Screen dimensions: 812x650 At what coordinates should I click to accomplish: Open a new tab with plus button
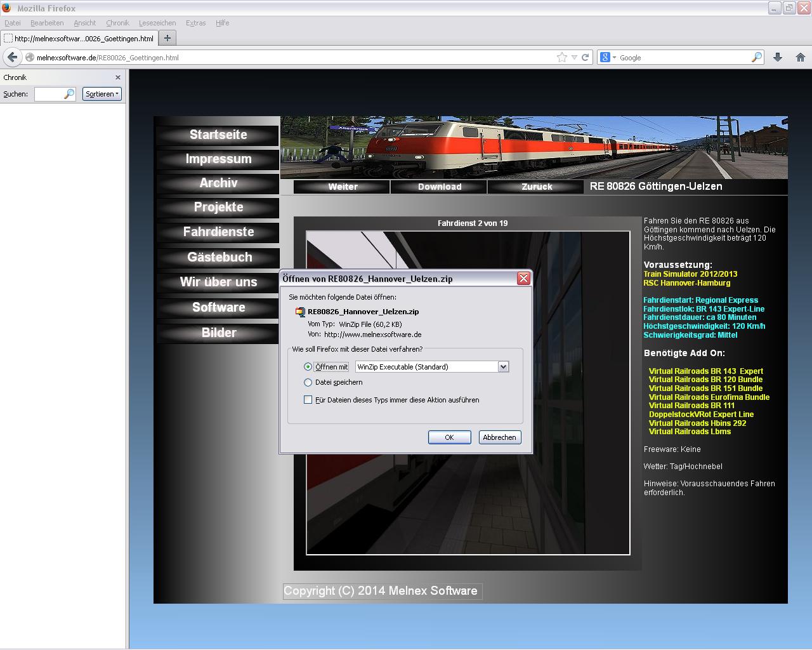click(167, 38)
